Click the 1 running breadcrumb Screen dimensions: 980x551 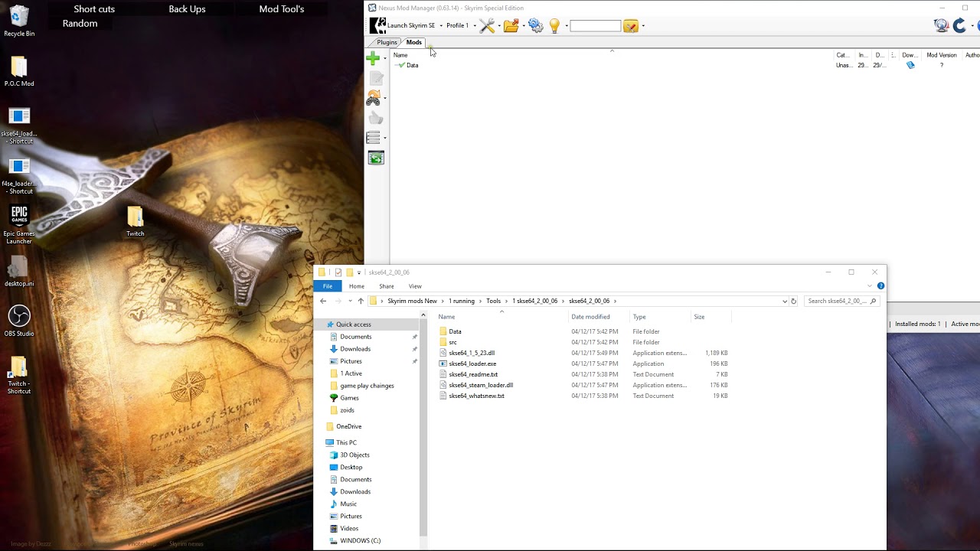point(462,301)
